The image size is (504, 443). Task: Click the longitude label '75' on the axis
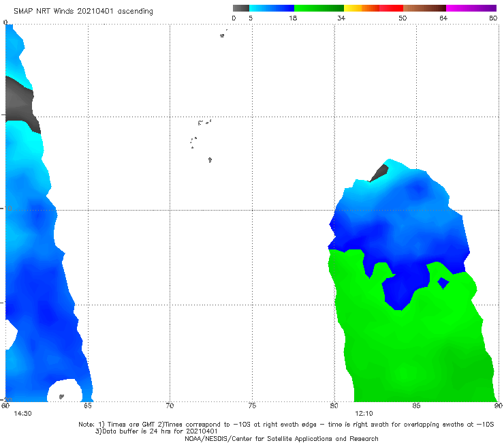coord(252,406)
